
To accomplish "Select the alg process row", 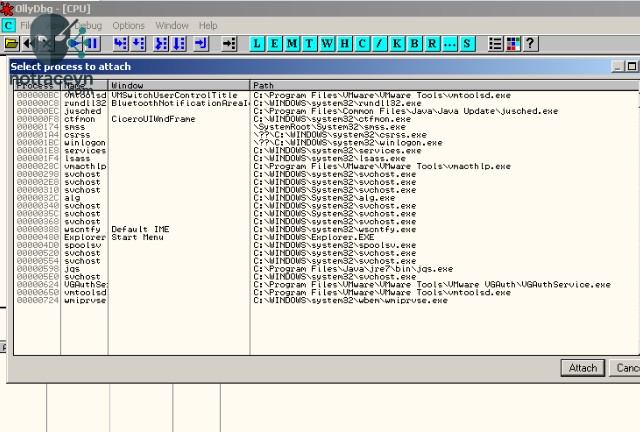I will [327, 198].
